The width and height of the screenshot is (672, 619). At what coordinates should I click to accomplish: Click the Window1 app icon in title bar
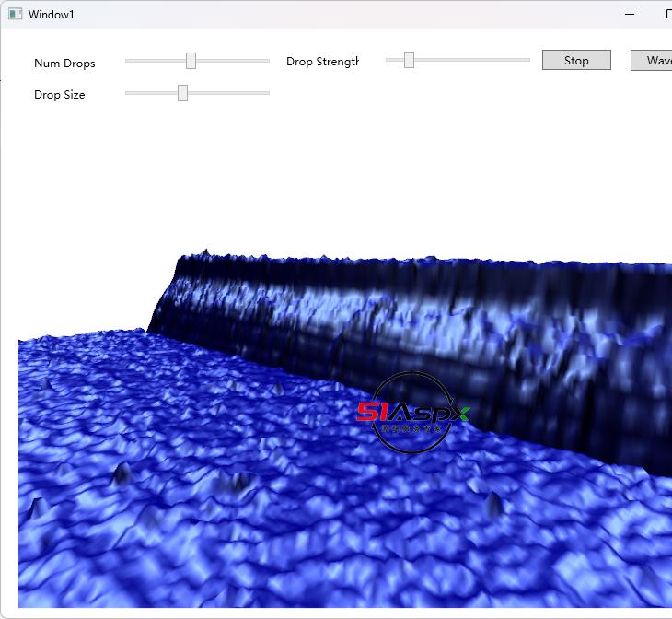pyautogui.click(x=16, y=14)
